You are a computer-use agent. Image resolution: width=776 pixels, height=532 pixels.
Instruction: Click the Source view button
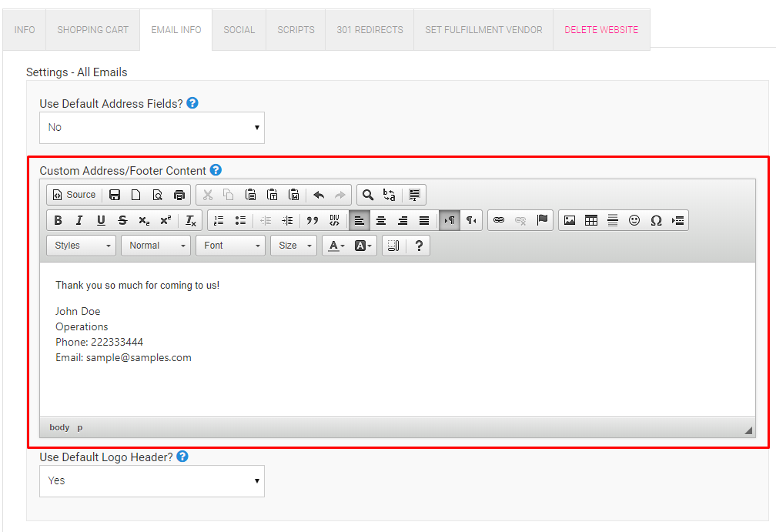pos(74,195)
